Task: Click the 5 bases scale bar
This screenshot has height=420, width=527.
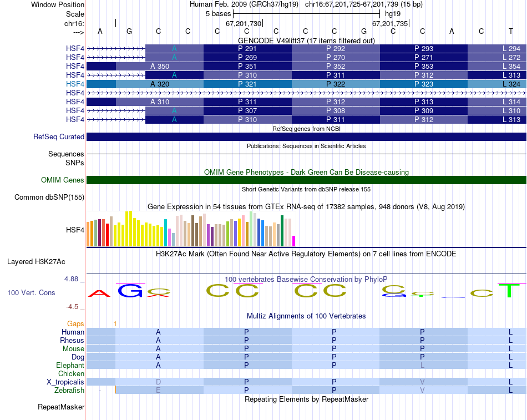Action: click(x=306, y=14)
